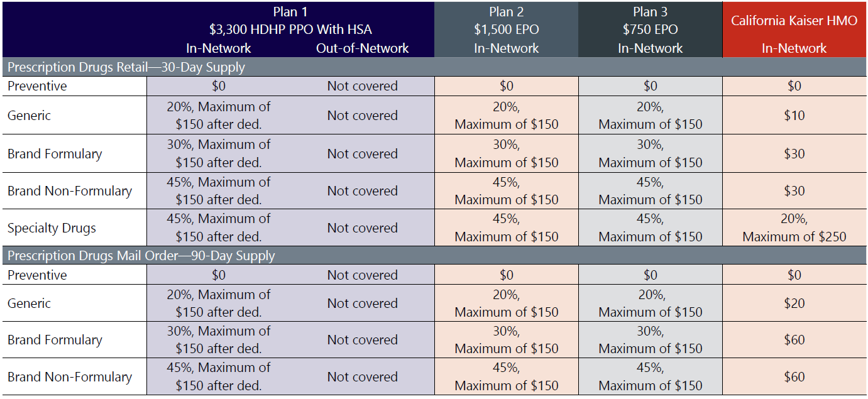Viewport: 868px width, 399px height.
Task: Select Kaiser's $10 retail generic cell
Action: pos(794,116)
